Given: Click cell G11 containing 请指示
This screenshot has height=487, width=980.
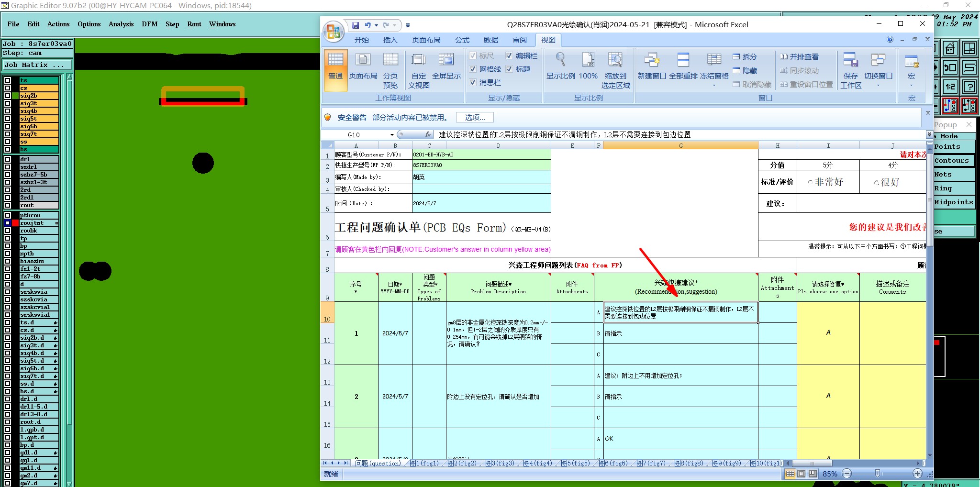Looking at the screenshot, I should (680, 333).
